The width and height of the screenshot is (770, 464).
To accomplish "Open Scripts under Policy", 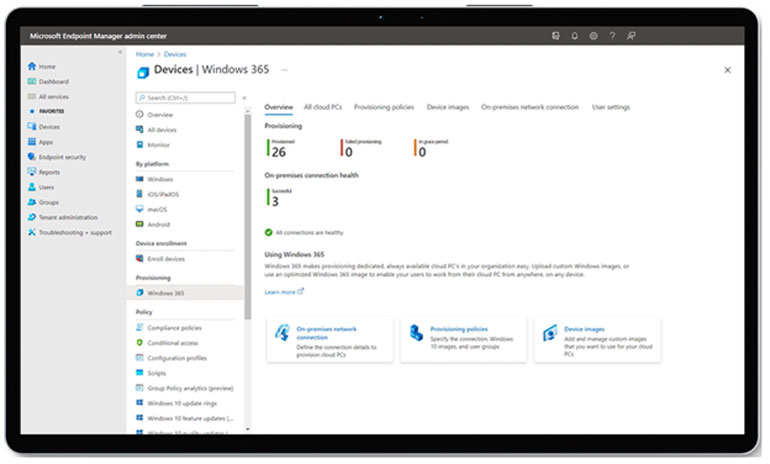I will 151,373.
